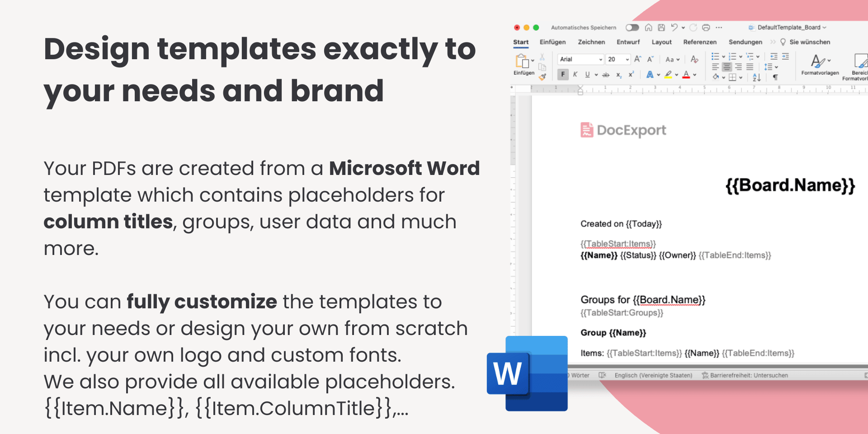Toggle italic K formatting
The width and height of the screenshot is (868, 434).
pyautogui.click(x=575, y=75)
